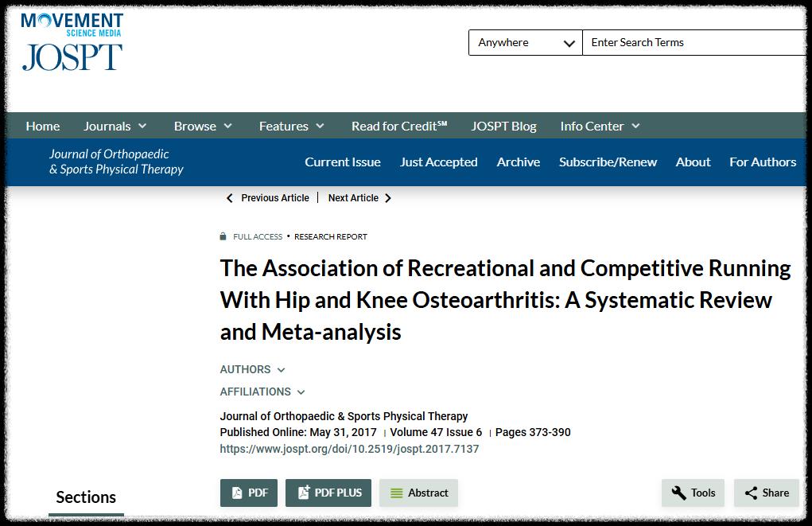This screenshot has width=812, height=526.
Task: Click the wrench icon on Tools
Action: click(x=678, y=493)
